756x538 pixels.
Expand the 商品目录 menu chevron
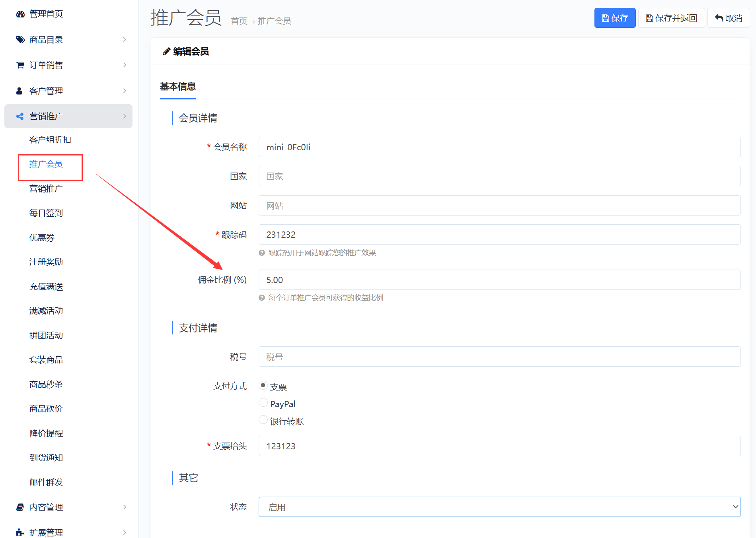[x=125, y=40]
